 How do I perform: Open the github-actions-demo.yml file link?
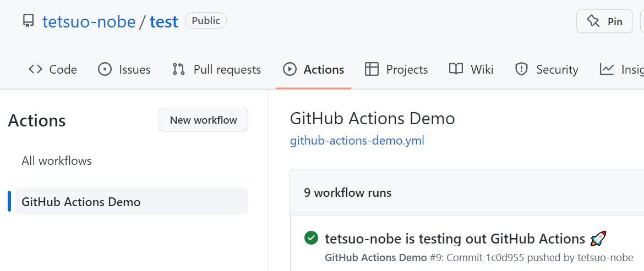click(x=357, y=141)
